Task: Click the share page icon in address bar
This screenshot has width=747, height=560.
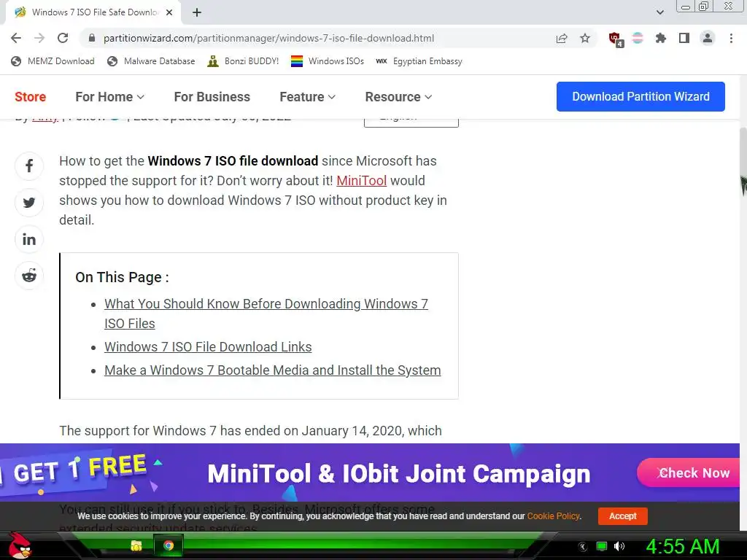Action: click(562, 38)
